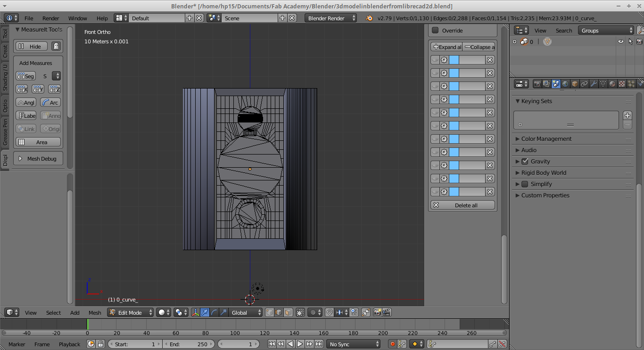Open the Mesh Data triangle properties icon
The image size is (644, 350).
pyautogui.click(x=603, y=84)
